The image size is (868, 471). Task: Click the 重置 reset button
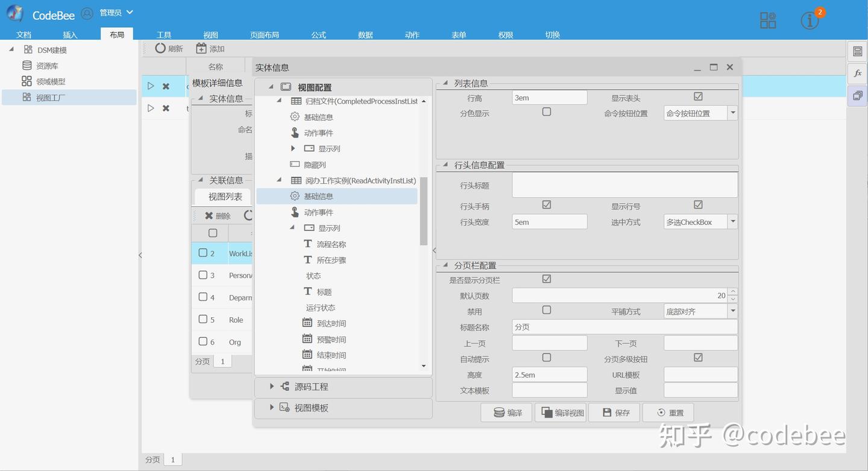click(668, 413)
